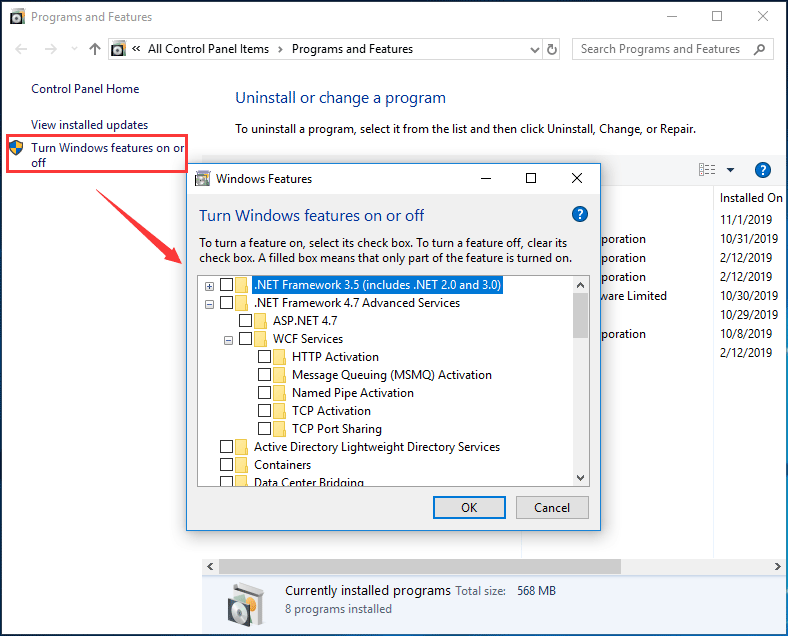The height and width of the screenshot is (636, 788).
Task: Click folder icon next to WCF Services
Action: click(x=260, y=339)
